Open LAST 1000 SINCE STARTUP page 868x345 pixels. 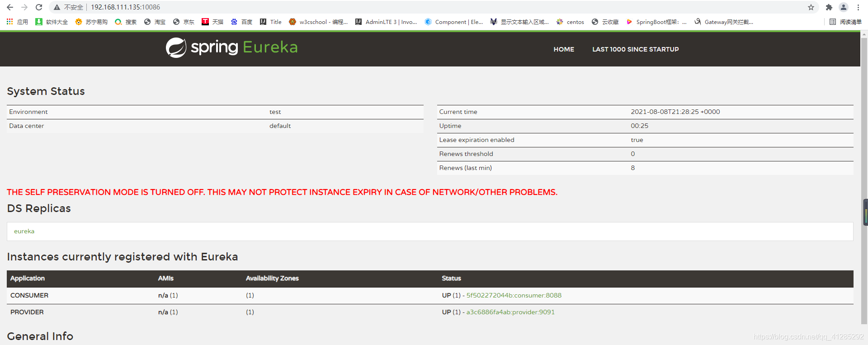coord(636,49)
